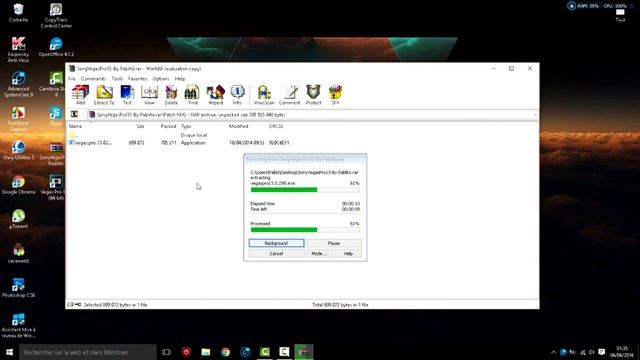This screenshot has height=360, width=640.
Task: Select the vegas.pro.13.0 application file row
Action: coord(179,143)
